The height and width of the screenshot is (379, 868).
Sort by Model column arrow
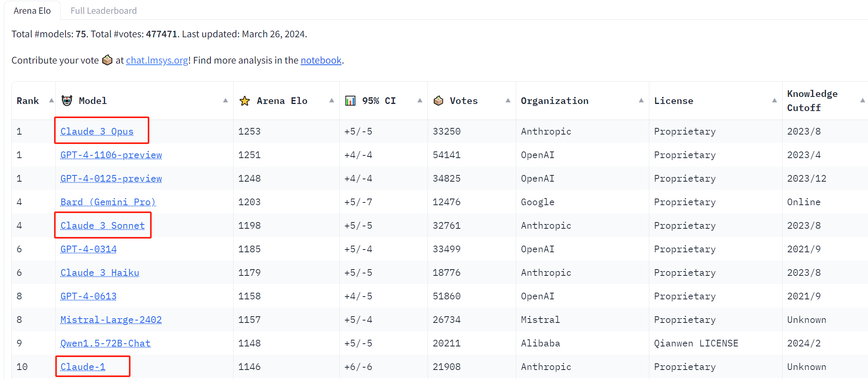225,100
